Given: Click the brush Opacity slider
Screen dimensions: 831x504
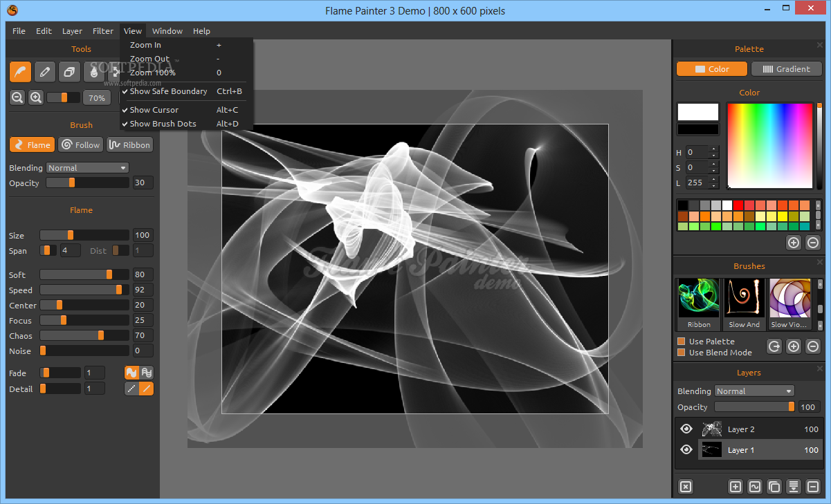Looking at the screenshot, I should tap(87, 183).
